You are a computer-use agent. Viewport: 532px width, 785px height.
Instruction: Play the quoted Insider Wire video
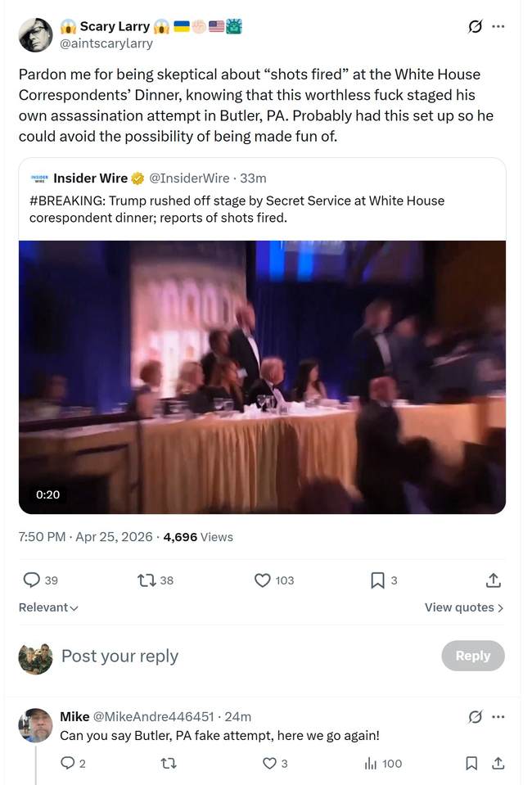click(x=262, y=377)
